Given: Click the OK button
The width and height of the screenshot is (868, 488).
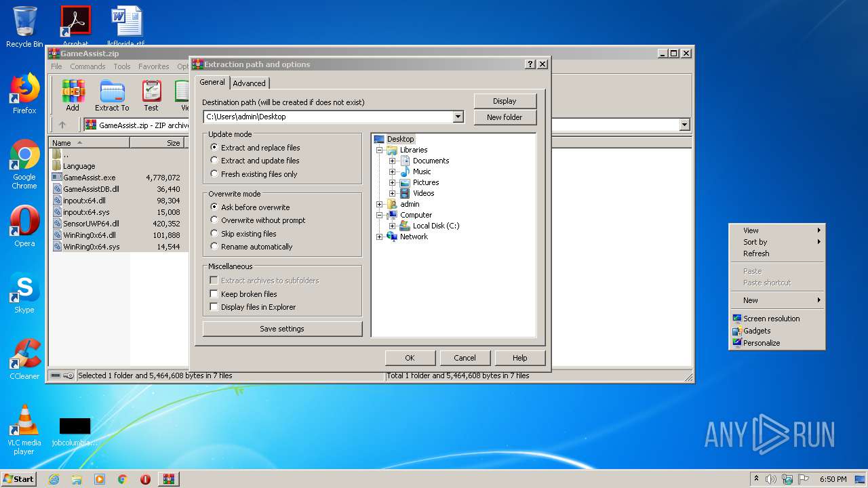Looking at the screenshot, I should tap(410, 358).
